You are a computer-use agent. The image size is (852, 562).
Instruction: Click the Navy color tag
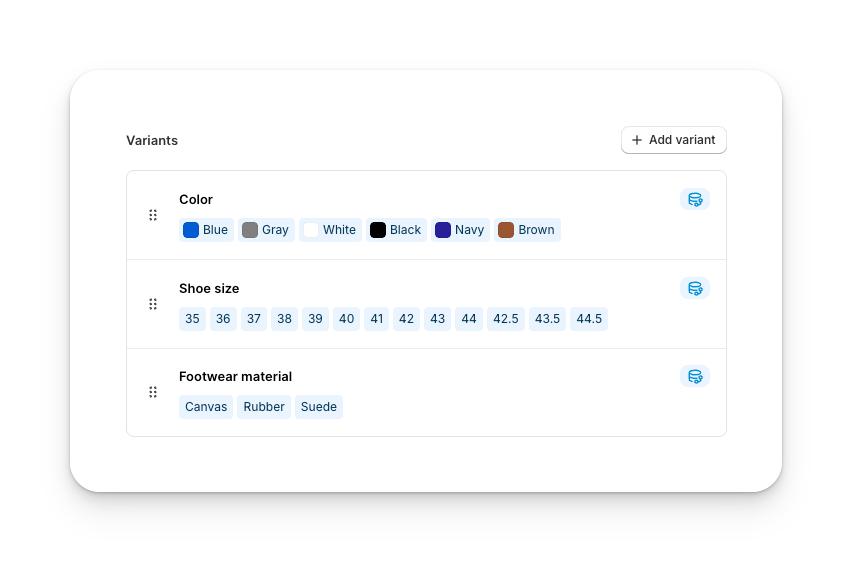(459, 230)
